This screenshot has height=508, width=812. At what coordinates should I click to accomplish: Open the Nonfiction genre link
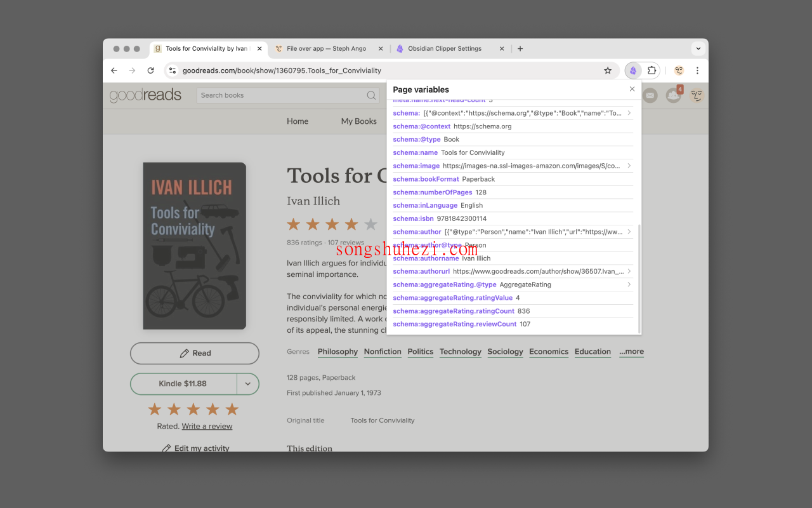click(x=383, y=352)
